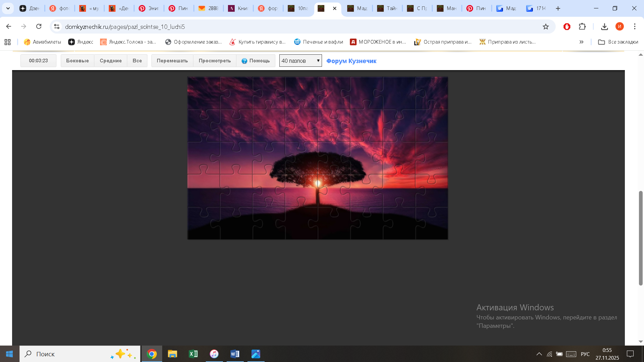This screenshot has width=644, height=362.
Task: Open the Windows Start menu
Action: [9, 354]
